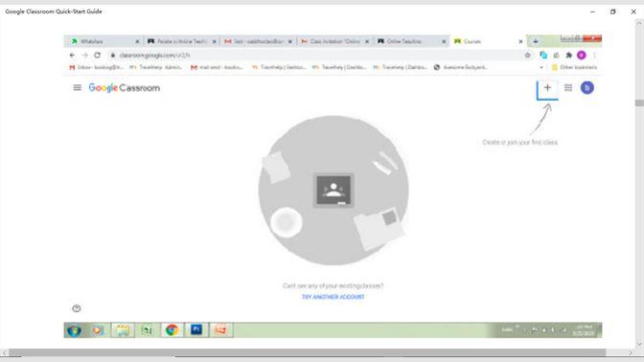Close the Courses tab
This screenshot has height=362, width=644.
(x=520, y=41)
